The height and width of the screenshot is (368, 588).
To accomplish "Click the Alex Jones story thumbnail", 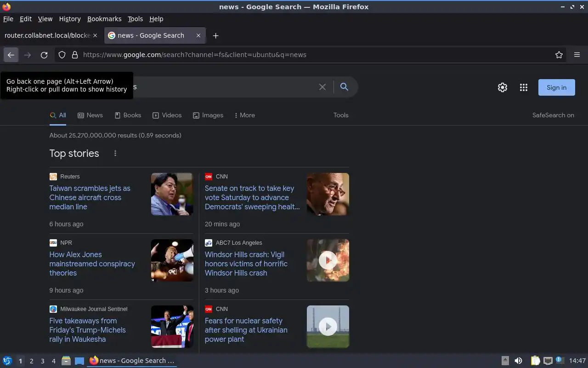I will pos(172,260).
